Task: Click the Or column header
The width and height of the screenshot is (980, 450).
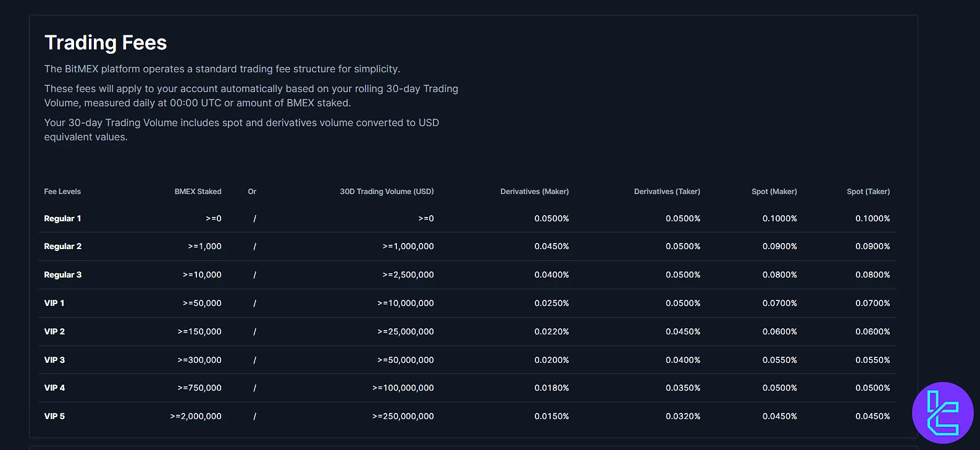Action: point(252,192)
